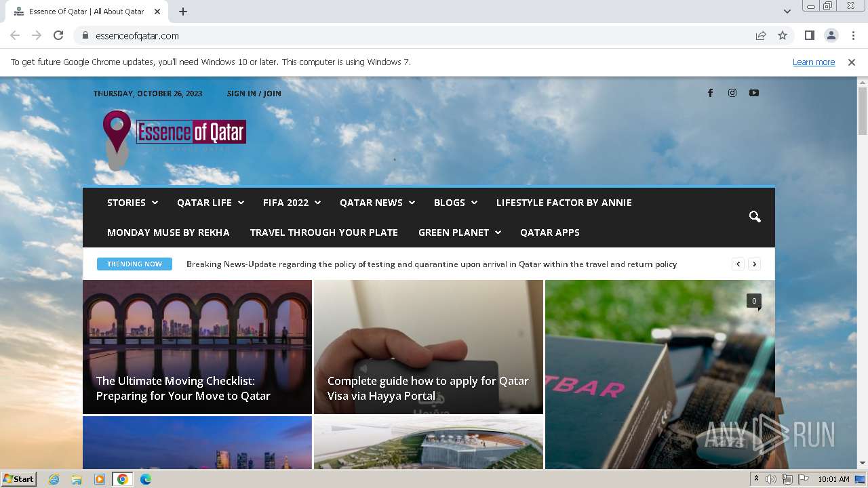Open the comment count bubble on watch article
Viewport: 868px width, 488px height.
coord(754,301)
